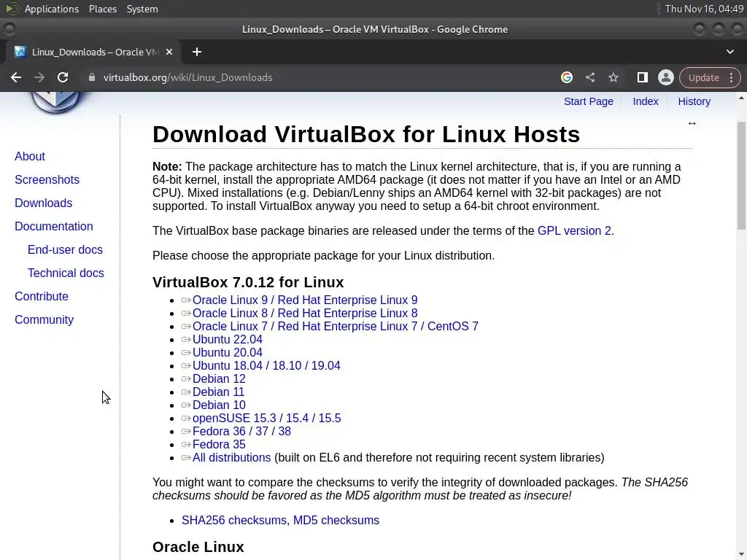Click the scrollbar up arrow
747x560 pixels.
click(741, 98)
